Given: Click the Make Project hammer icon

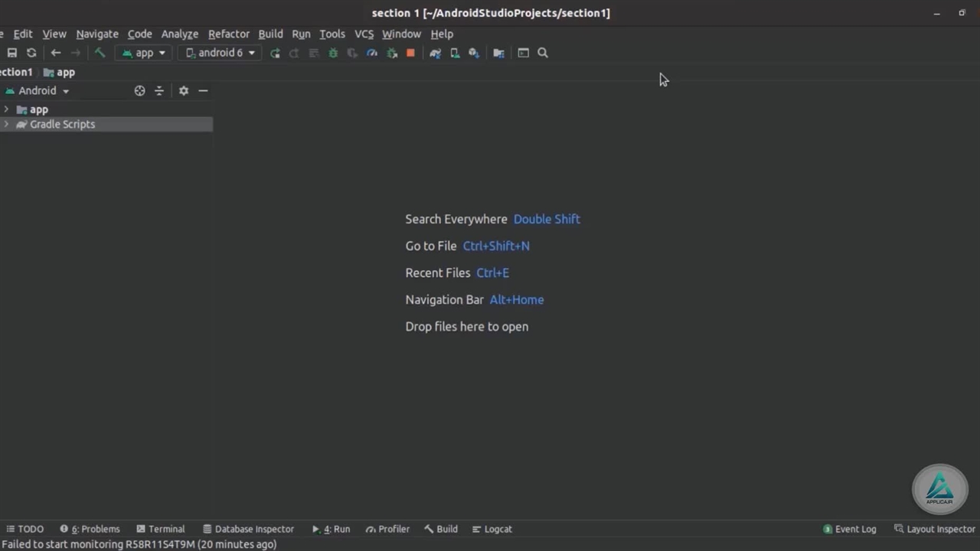Looking at the screenshot, I should 100,53.
